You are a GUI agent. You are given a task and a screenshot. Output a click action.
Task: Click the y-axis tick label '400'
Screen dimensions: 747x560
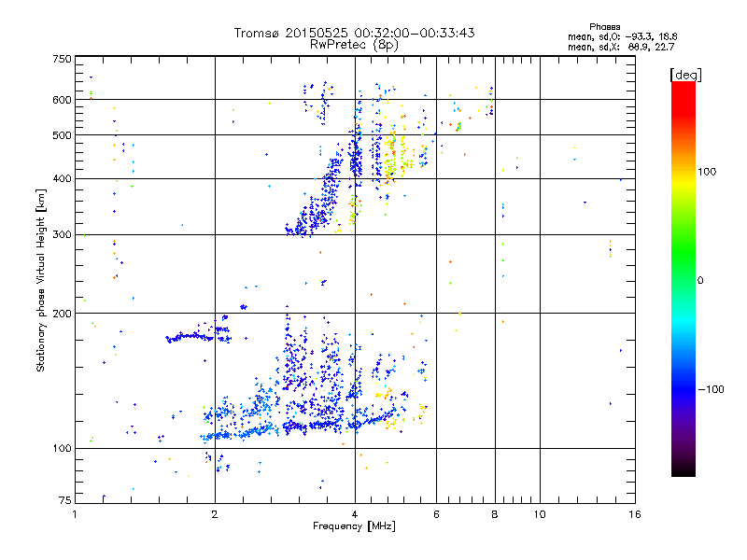(62, 179)
